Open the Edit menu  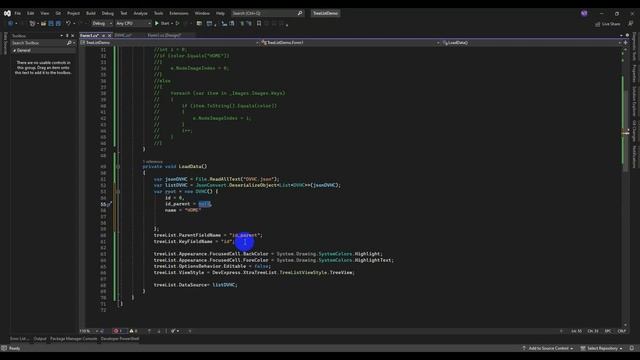tap(31, 13)
